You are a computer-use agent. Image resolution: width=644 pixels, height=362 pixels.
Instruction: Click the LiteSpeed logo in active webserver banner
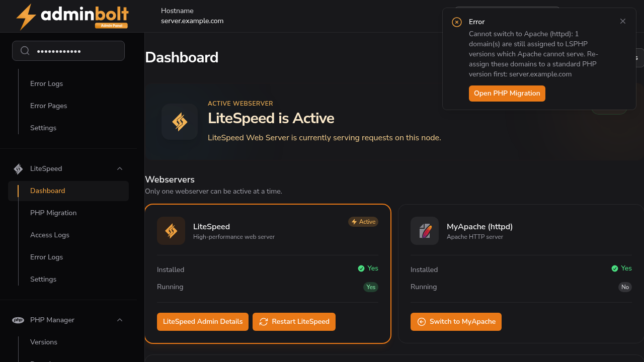pos(180,122)
